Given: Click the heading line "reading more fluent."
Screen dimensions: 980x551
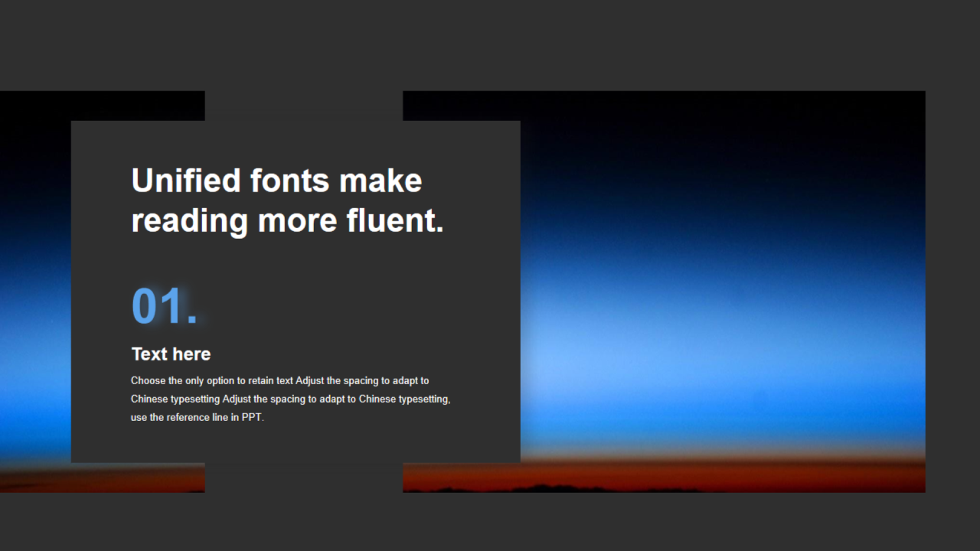Looking at the screenshot, I should click(x=287, y=221).
